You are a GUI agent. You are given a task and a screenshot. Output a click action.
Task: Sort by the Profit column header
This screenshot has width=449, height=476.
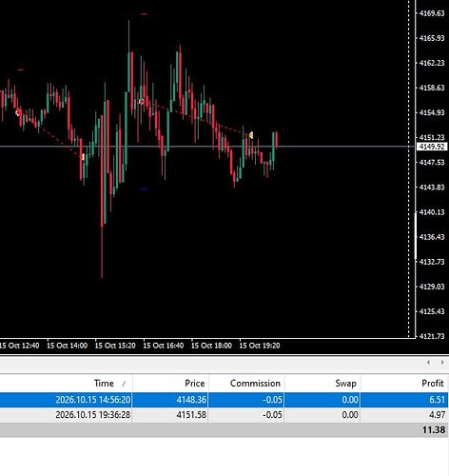pos(432,383)
